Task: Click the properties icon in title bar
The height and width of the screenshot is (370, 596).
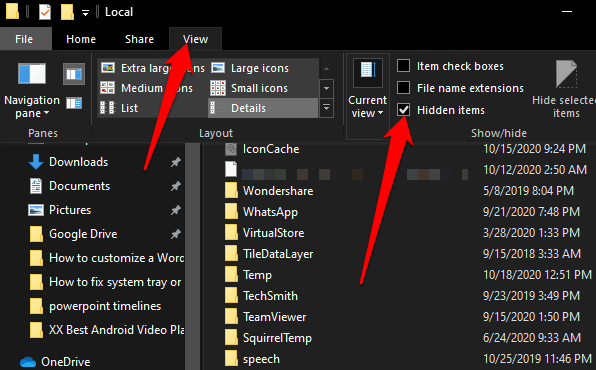Action: [x=45, y=12]
